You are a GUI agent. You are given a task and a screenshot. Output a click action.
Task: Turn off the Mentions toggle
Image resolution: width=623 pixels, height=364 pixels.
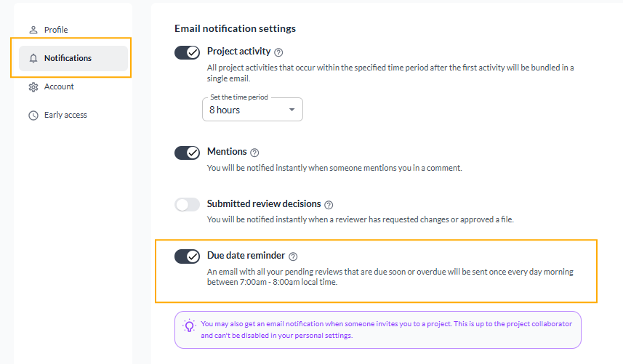[x=187, y=153]
